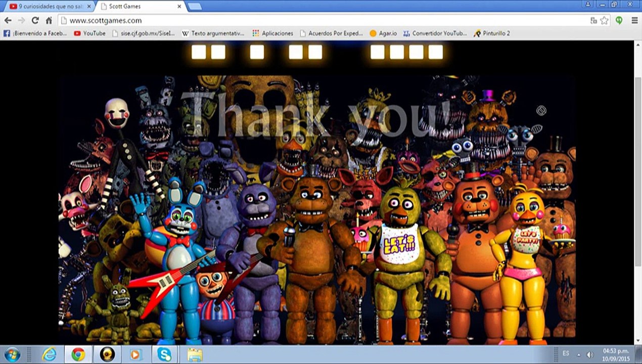Click the vertical scrollbar thumb
This screenshot has height=364, width=642.
[638, 172]
